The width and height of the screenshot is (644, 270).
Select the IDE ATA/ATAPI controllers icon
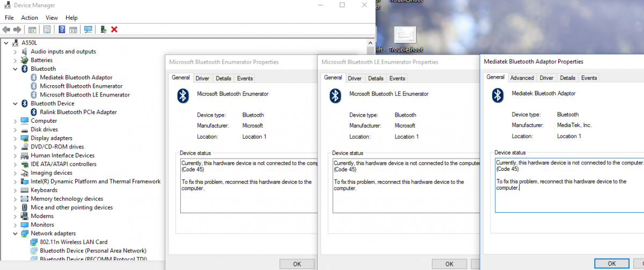click(25, 164)
